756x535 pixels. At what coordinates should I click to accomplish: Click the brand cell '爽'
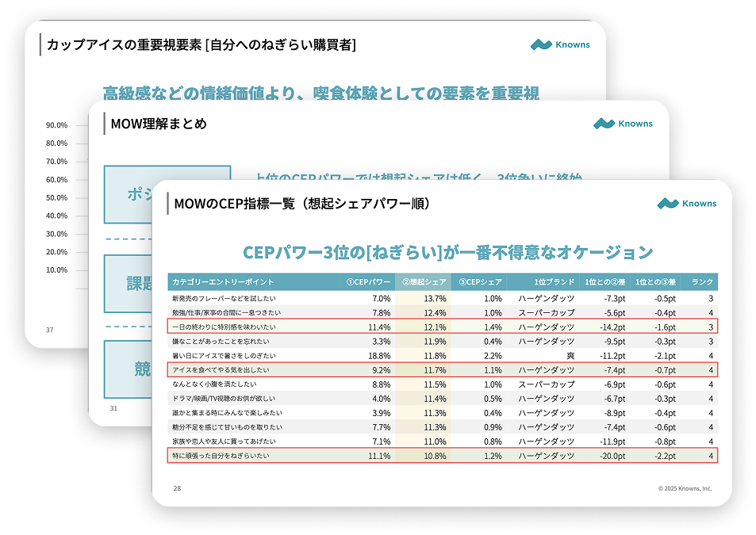click(570, 356)
